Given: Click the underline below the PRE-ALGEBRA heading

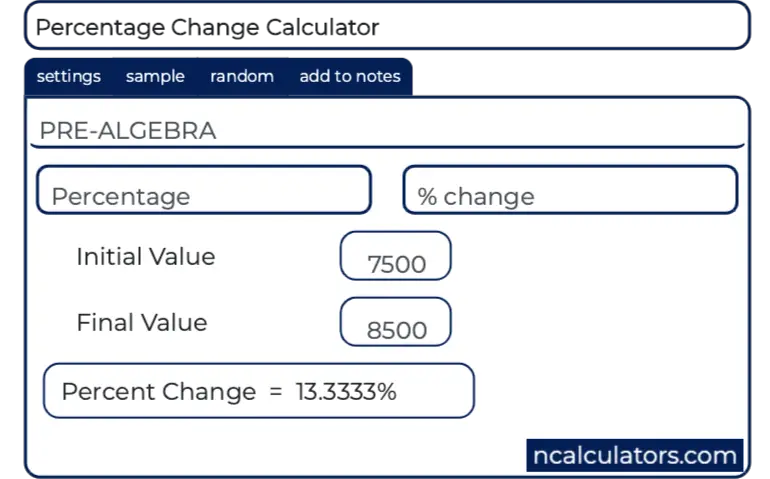Looking at the screenshot, I should coord(388,147).
